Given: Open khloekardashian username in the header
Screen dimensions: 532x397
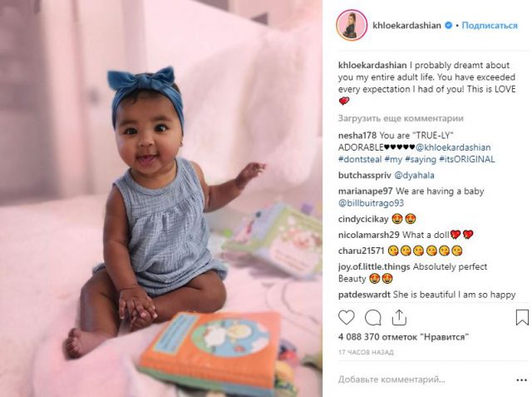Looking at the screenshot, I should 406,26.
